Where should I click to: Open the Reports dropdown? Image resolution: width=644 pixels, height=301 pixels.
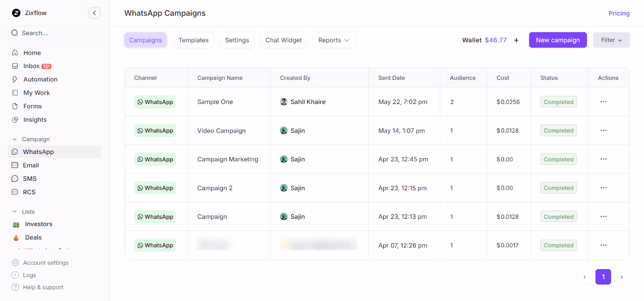(334, 40)
